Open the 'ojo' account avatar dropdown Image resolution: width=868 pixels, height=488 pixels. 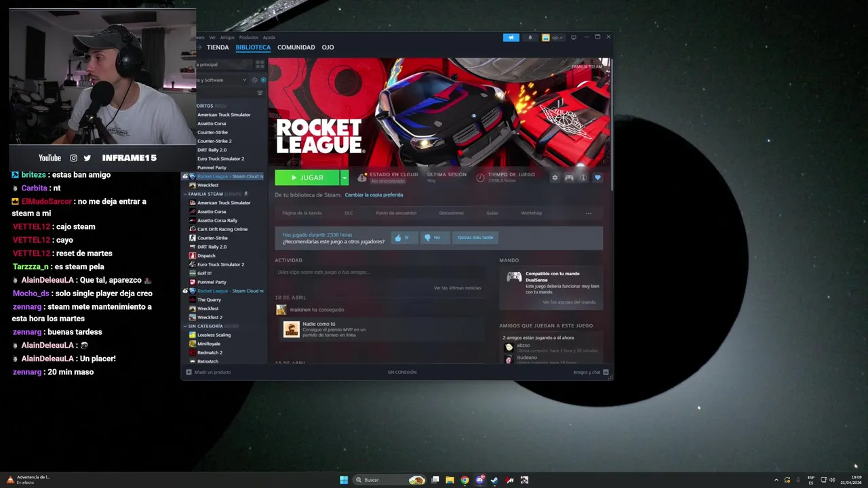coord(553,37)
